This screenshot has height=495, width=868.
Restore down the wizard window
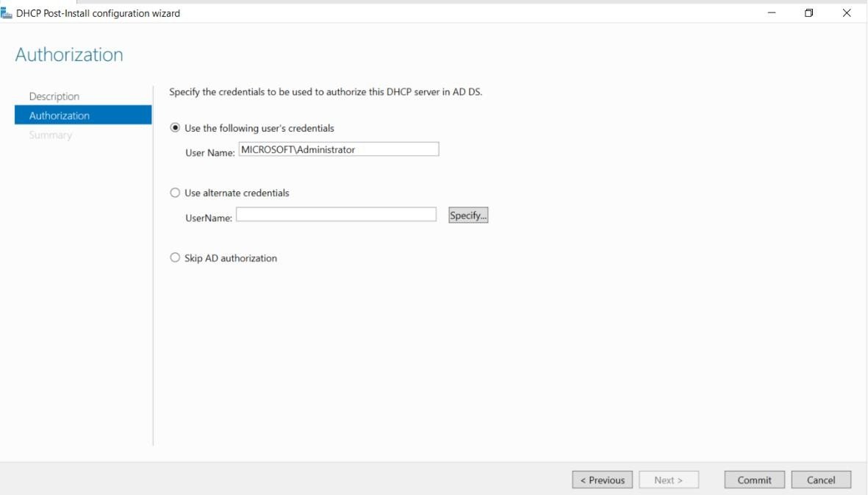coord(808,13)
